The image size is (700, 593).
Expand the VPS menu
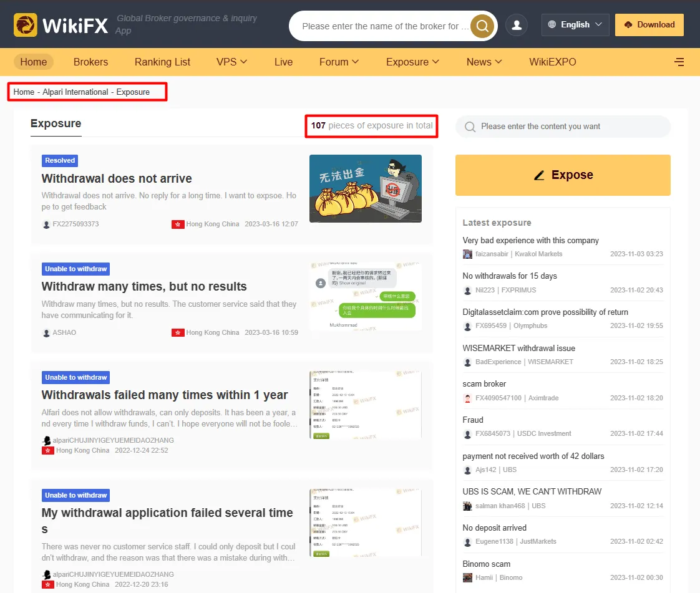231,62
